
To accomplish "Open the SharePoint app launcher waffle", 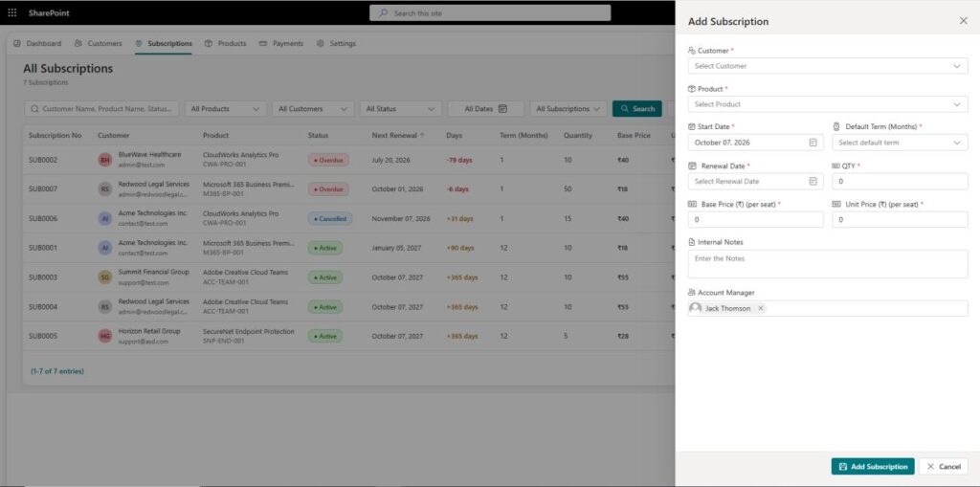I will (x=11, y=12).
